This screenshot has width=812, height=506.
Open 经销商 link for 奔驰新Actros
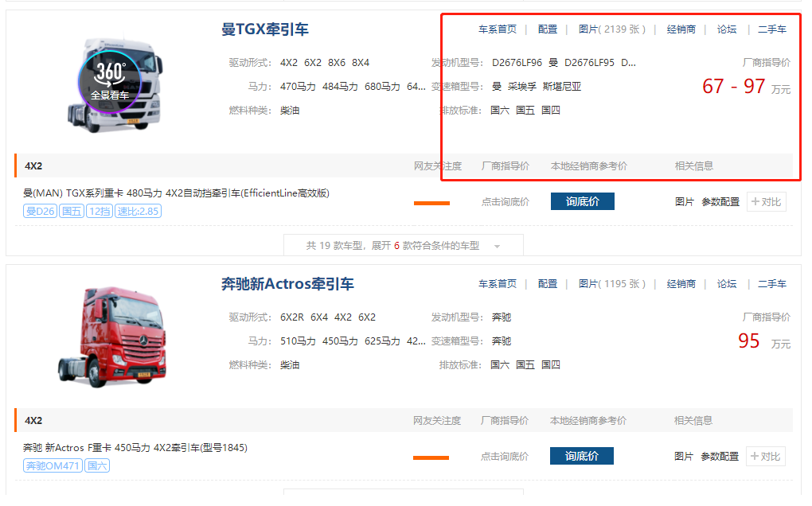pyautogui.click(x=681, y=284)
